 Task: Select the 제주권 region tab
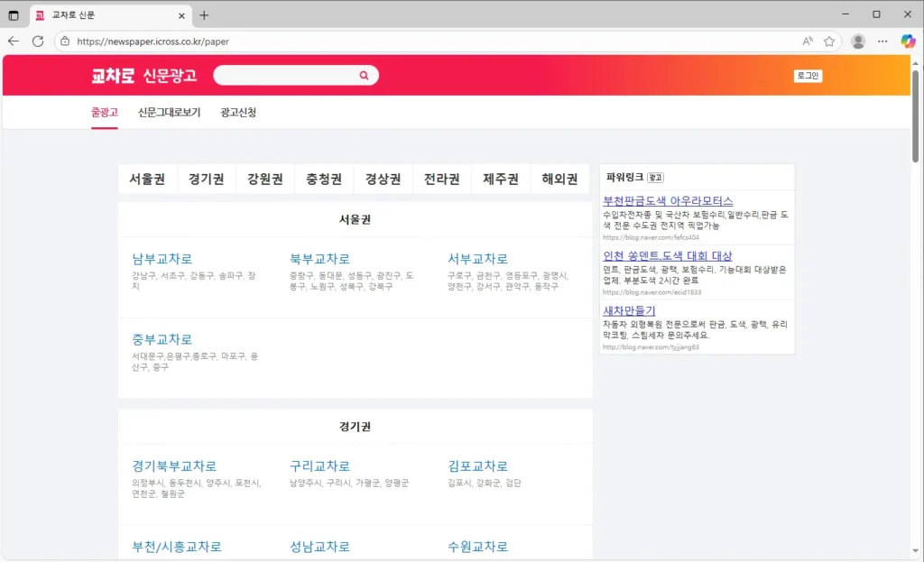(500, 179)
